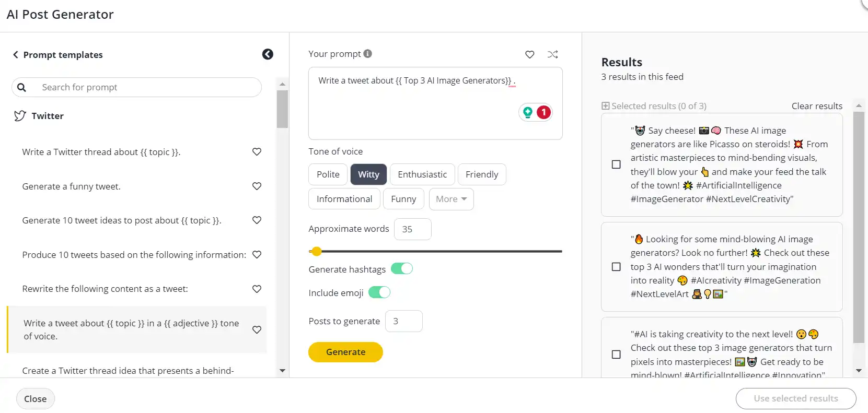
Task: Select the Informational tone
Action: (344, 199)
